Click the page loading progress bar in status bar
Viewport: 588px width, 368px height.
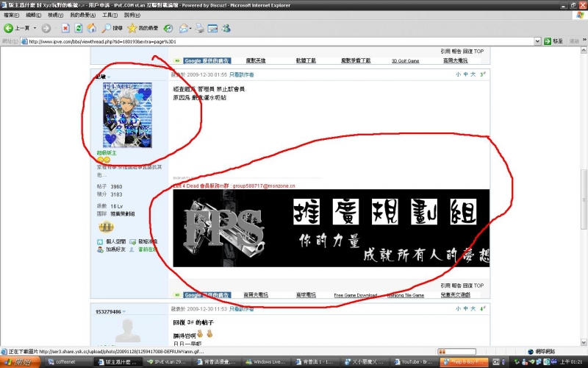click(456, 352)
